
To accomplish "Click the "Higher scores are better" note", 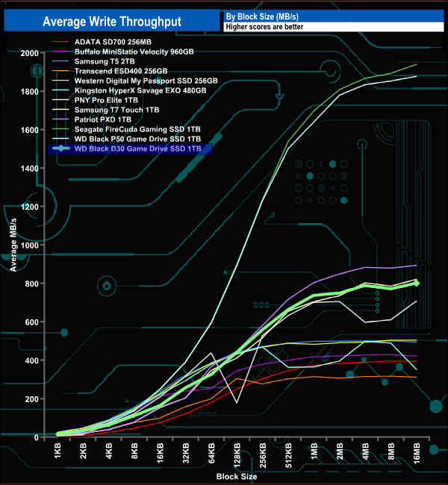I will 264,27.
